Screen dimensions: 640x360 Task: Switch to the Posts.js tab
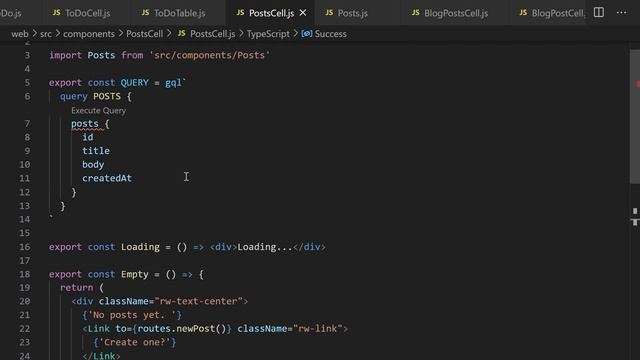pos(352,13)
